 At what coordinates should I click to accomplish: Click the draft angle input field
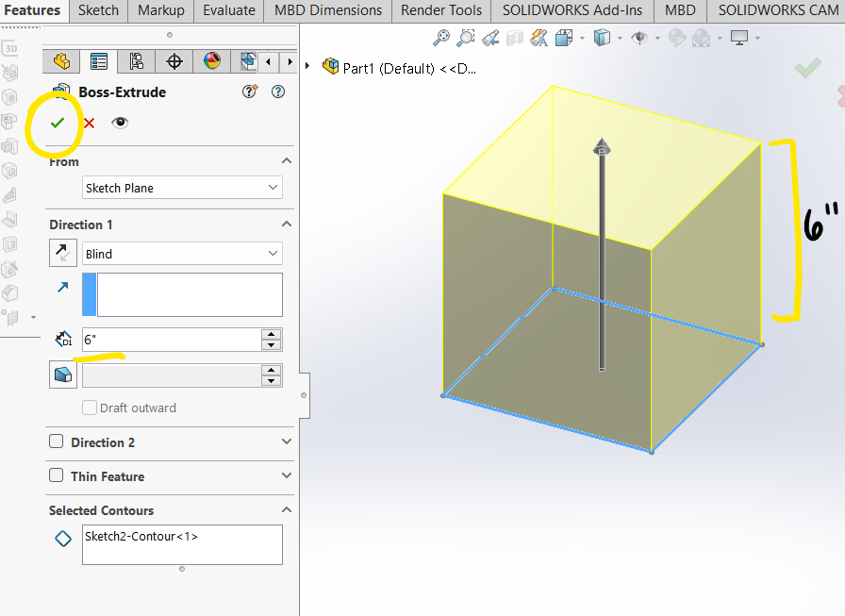pyautogui.click(x=172, y=375)
